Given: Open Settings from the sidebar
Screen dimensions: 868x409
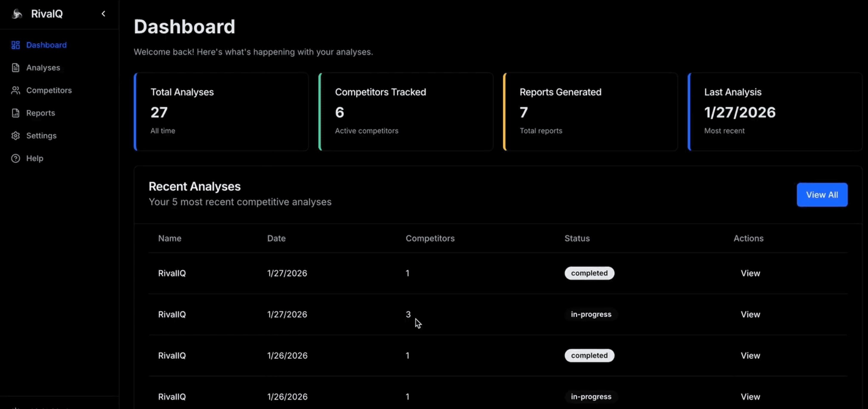Looking at the screenshot, I should (x=41, y=136).
